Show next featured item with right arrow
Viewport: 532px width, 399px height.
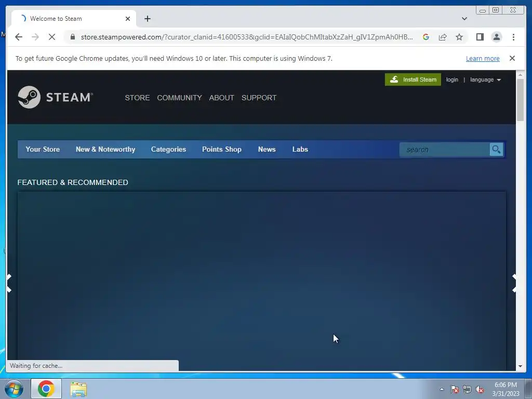tap(514, 283)
